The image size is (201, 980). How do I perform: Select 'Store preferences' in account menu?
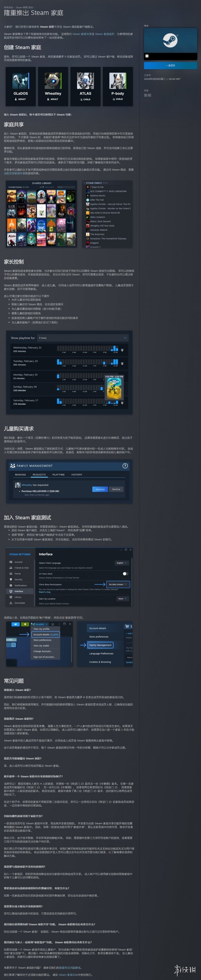[42, 640]
